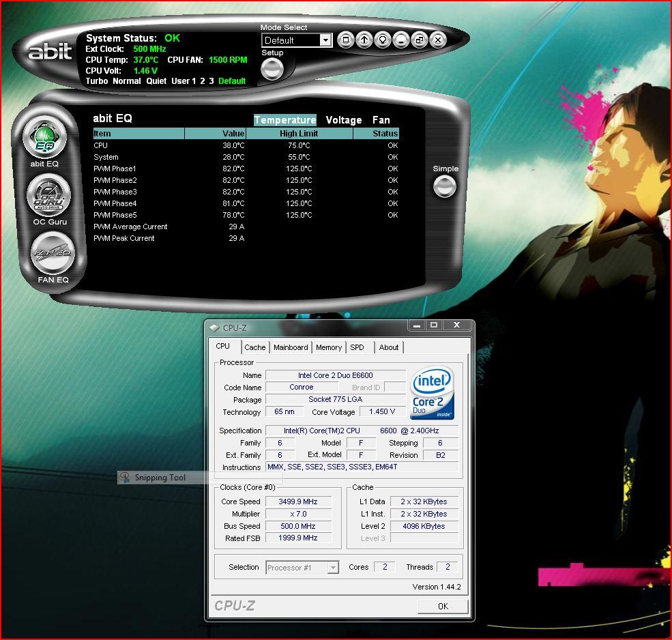The image size is (672, 640).
Task: Click the Status column header
Action: 376,133
